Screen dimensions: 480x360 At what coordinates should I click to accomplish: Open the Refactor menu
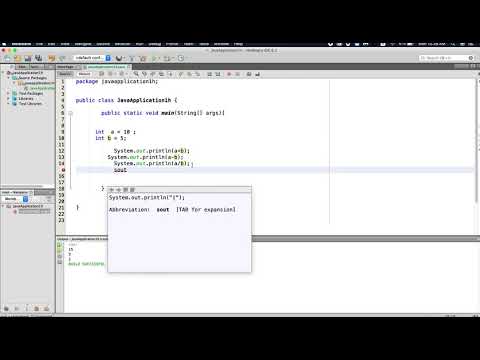(x=122, y=44)
